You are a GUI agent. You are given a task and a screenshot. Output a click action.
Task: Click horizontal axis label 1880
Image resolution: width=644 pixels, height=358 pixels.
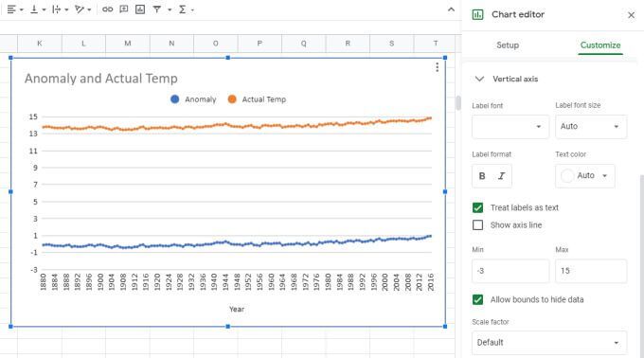(43, 282)
